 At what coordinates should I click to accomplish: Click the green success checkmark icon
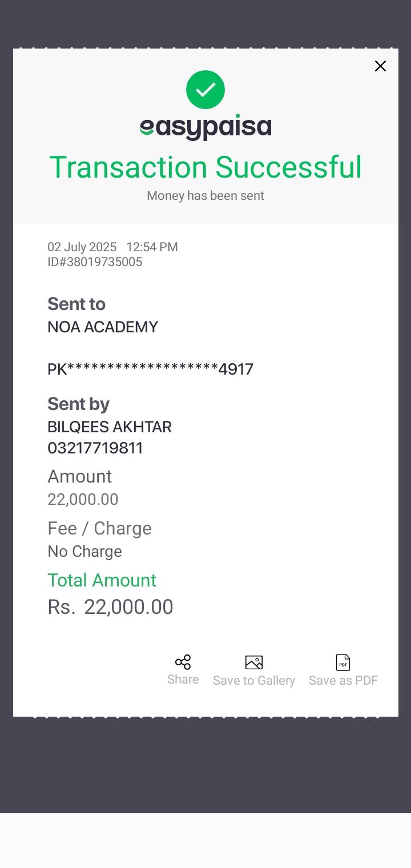pyautogui.click(x=205, y=90)
